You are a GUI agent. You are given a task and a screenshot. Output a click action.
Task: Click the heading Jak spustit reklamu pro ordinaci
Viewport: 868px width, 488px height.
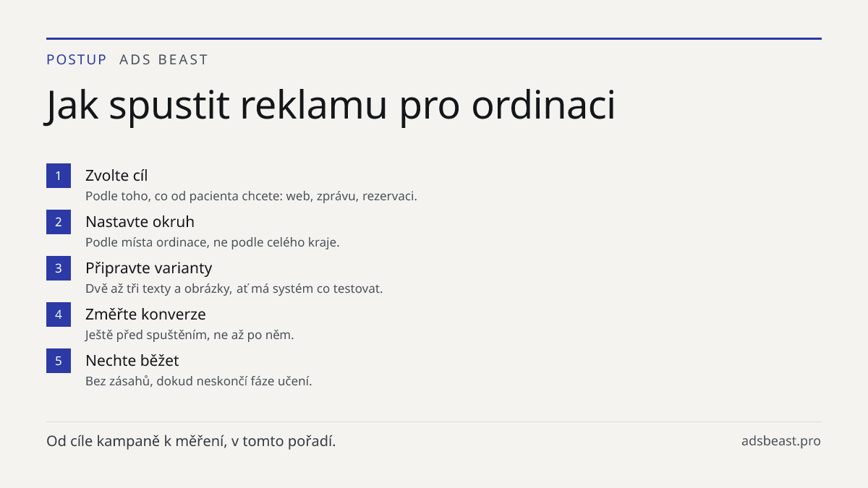tap(331, 106)
